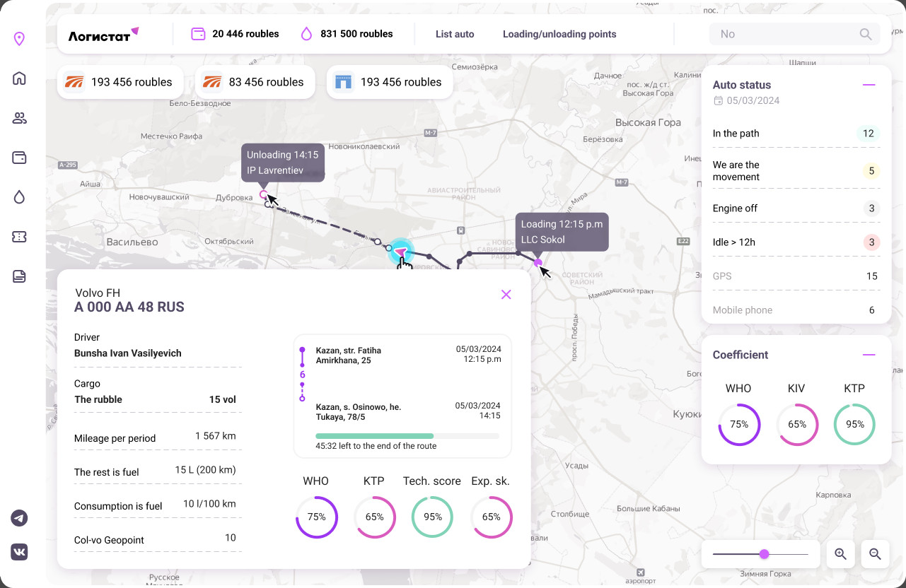
Task: Open the List auto menu item
Action: [455, 34]
